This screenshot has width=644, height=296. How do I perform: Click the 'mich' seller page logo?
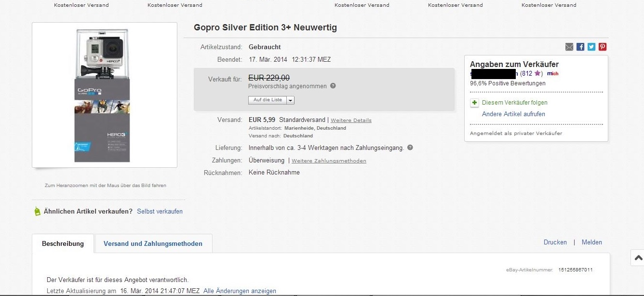pos(553,74)
